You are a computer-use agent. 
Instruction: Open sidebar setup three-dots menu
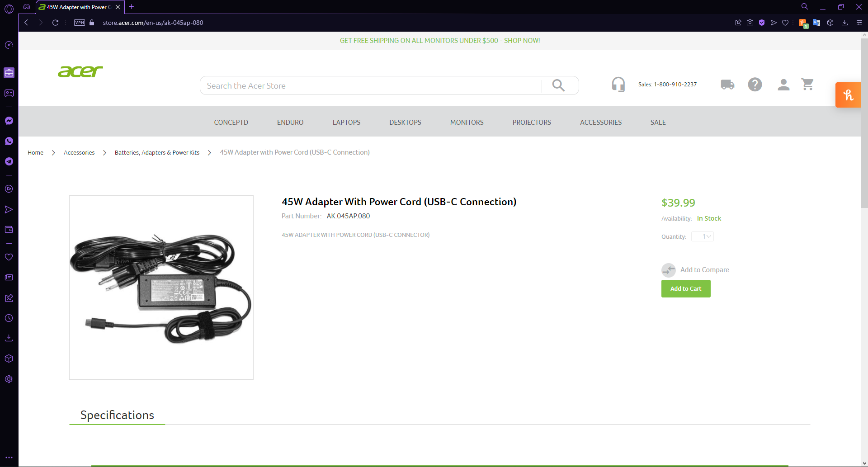pos(9,458)
